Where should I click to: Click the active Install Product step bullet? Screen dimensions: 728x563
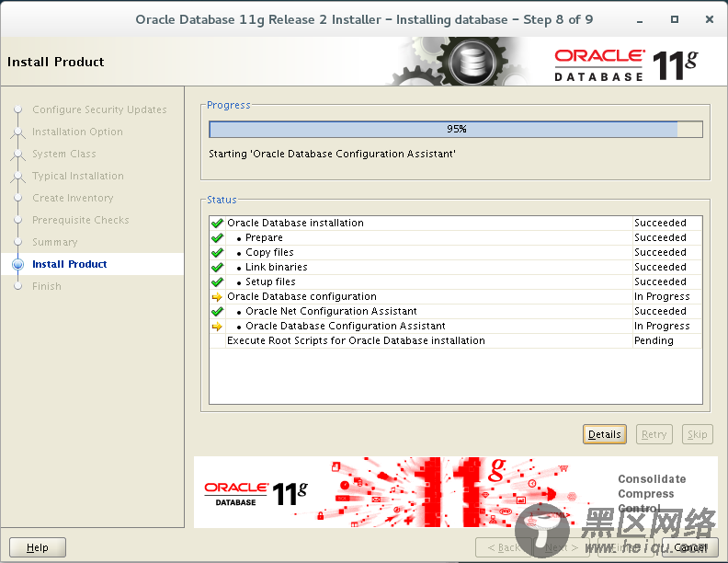pyautogui.click(x=18, y=264)
